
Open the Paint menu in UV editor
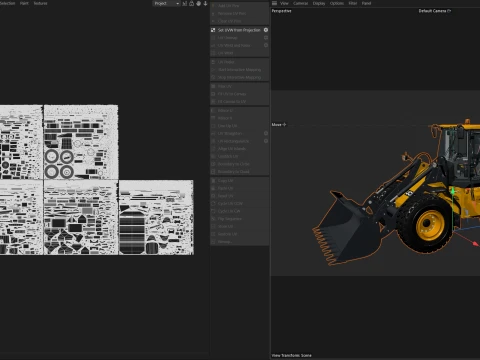(x=24, y=3)
